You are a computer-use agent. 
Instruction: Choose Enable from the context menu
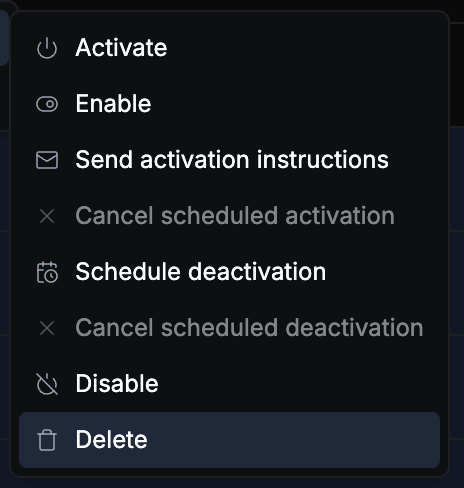click(229, 104)
